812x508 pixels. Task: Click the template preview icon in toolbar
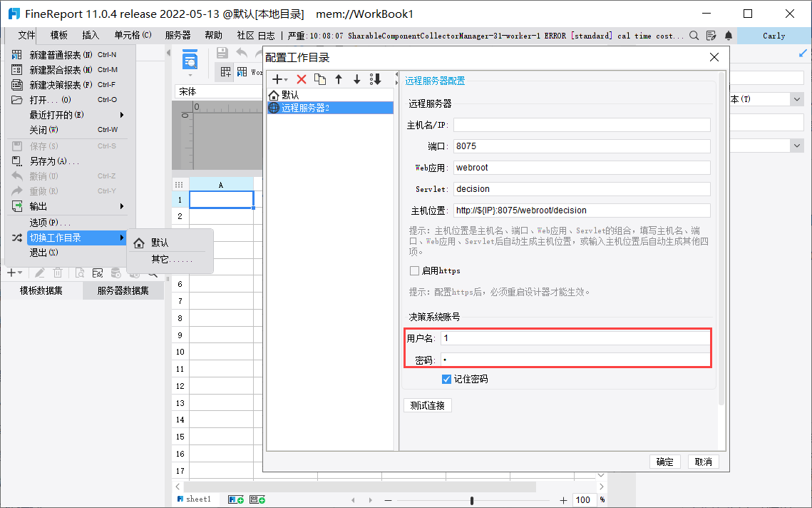[190, 60]
